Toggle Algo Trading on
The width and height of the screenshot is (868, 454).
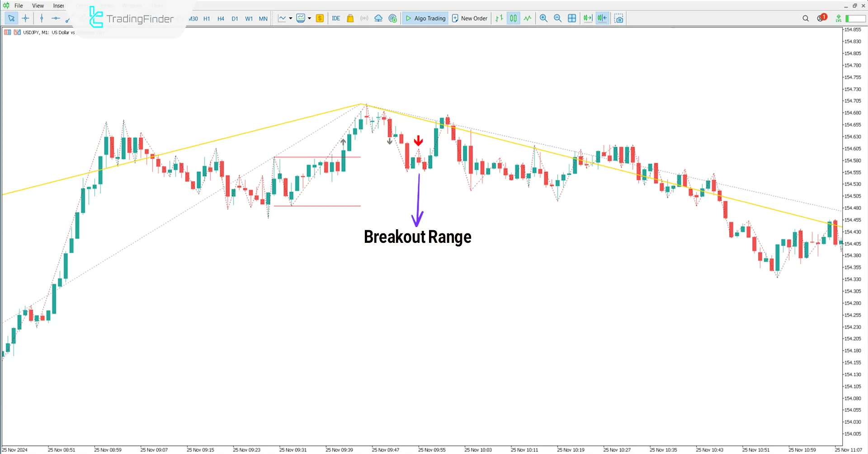tap(425, 18)
